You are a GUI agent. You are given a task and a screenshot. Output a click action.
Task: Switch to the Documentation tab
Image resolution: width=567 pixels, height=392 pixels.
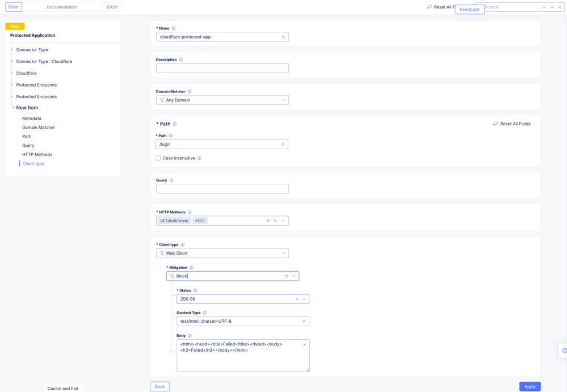pos(62,7)
